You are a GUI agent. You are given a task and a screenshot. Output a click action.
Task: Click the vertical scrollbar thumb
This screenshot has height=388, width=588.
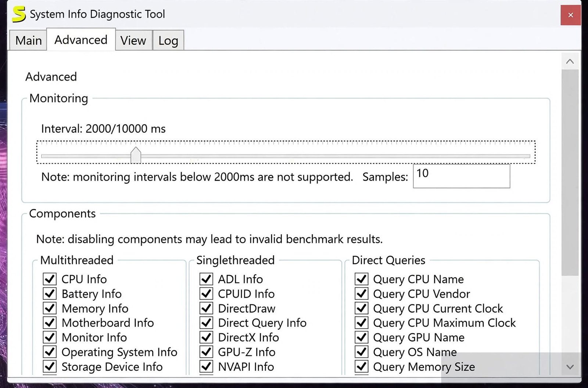pos(570,173)
